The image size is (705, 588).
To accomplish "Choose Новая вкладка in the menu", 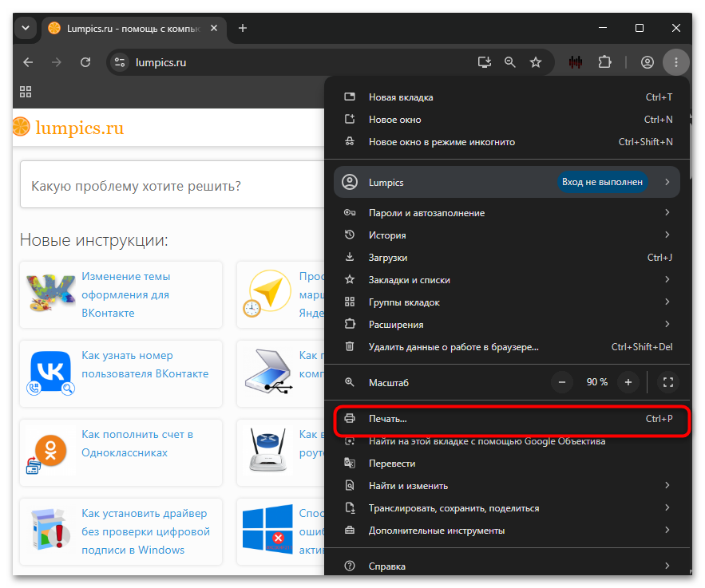I will (507, 97).
